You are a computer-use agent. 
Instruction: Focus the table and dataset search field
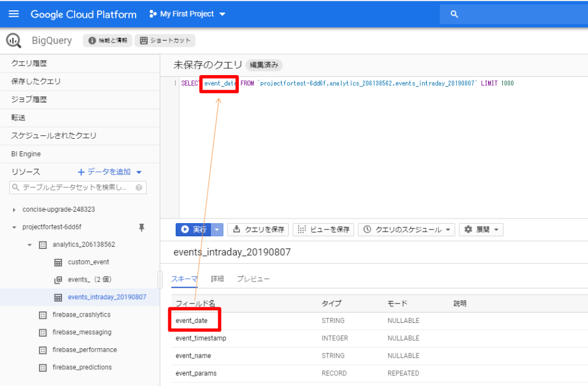(x=78, y=187)
